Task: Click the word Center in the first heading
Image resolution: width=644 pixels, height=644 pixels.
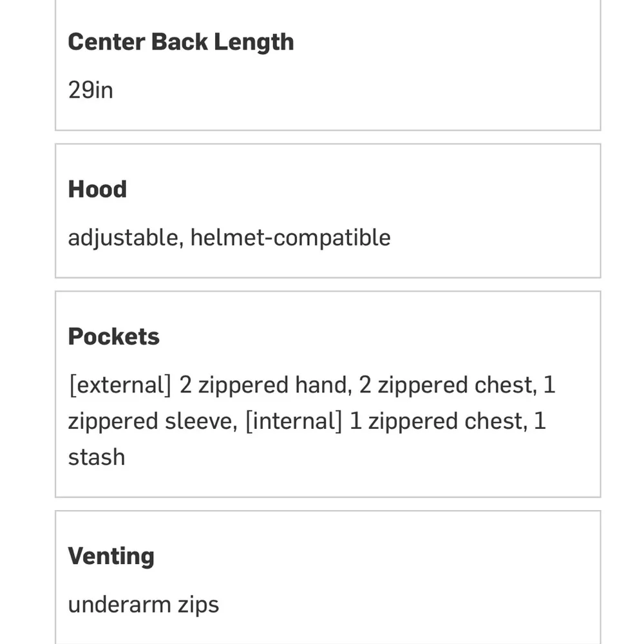Action: (x=106, y=42)
